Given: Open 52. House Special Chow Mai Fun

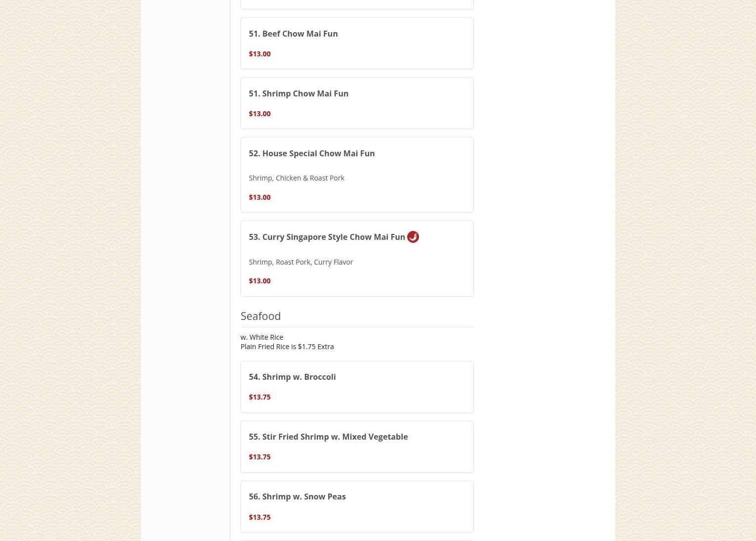Looking at the screenshot, I should (357, 175).
